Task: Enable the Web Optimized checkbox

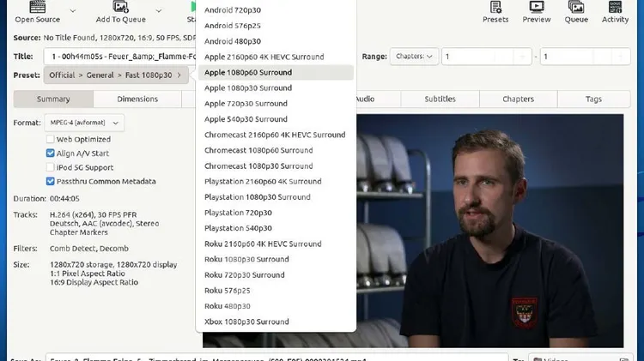Action: (x=50, y=139)
